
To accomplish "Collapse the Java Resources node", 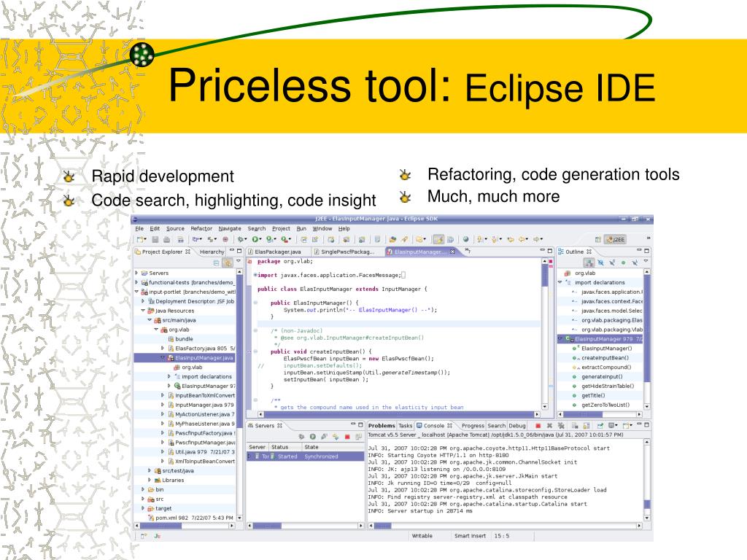I will click(x=143, y=311).
